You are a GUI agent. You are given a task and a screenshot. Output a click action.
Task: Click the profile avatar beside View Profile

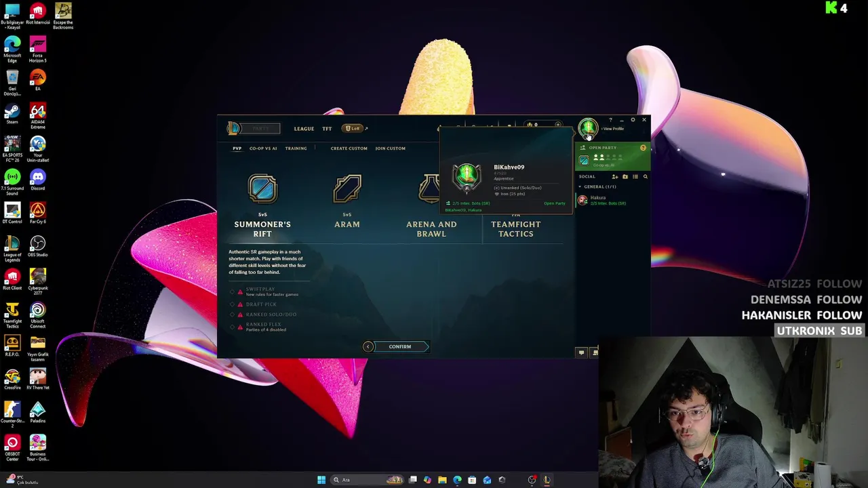point(588,127)
